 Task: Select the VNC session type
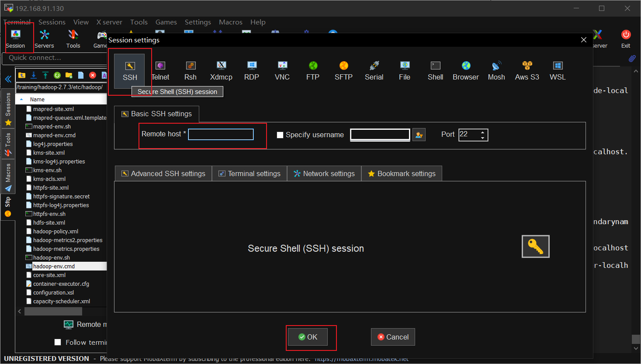pos(282,71)
